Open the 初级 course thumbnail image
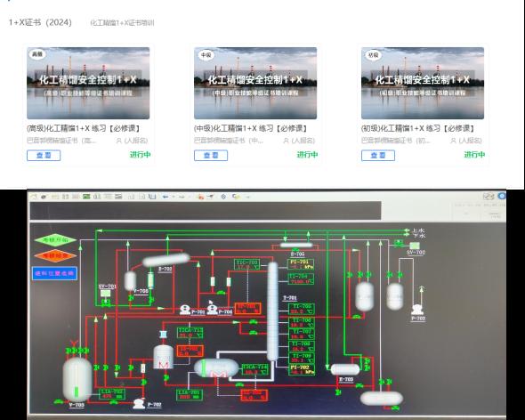Image resolution: width=525 pixels, height=420 pixels. click(423, 83)
